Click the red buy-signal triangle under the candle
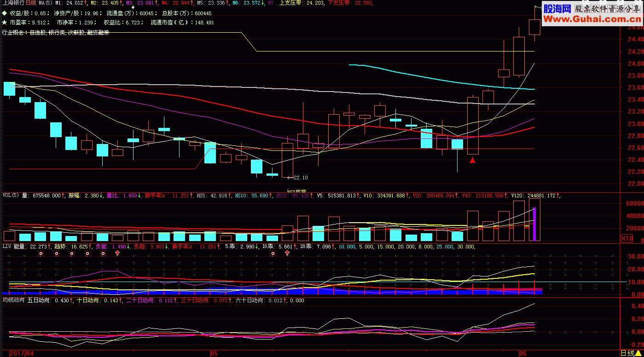The width and height of the screenshot is (644, 357). coord(472,160)
